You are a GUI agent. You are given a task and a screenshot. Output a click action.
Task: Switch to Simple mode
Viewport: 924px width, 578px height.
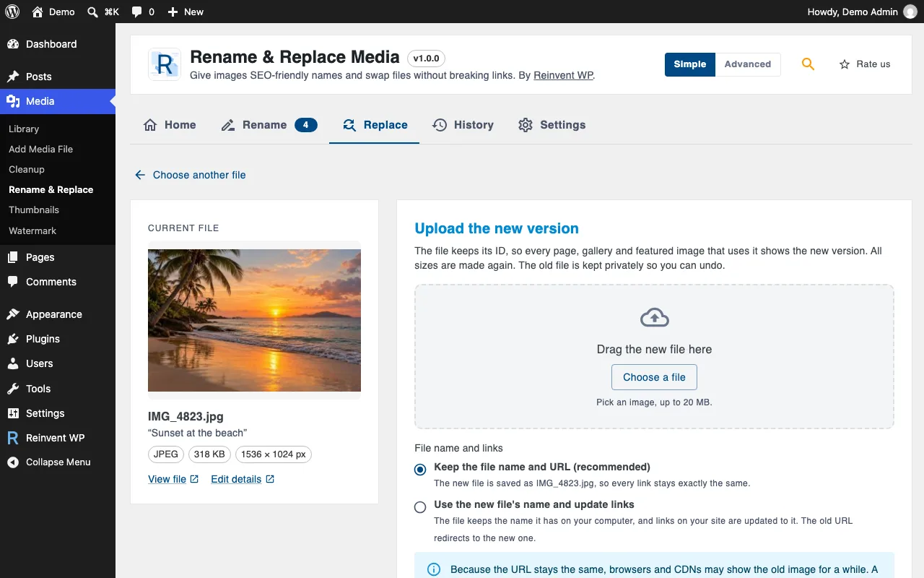click(690, 64)
